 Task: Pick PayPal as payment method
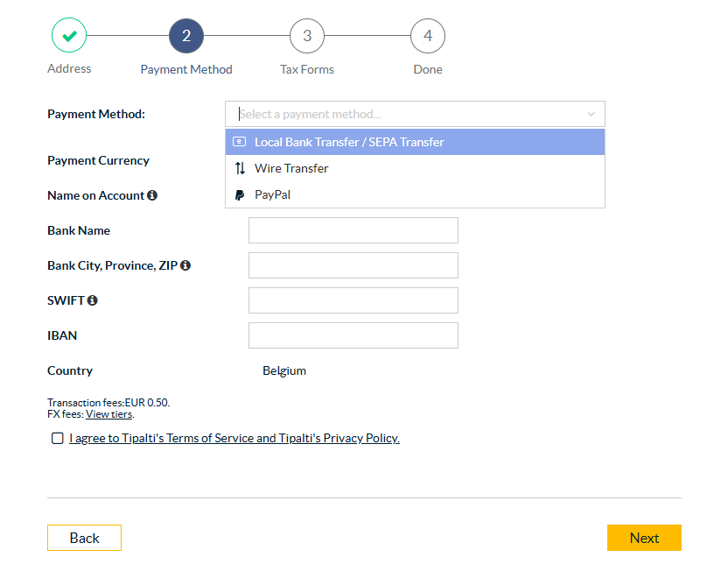[x=272, y=194]
